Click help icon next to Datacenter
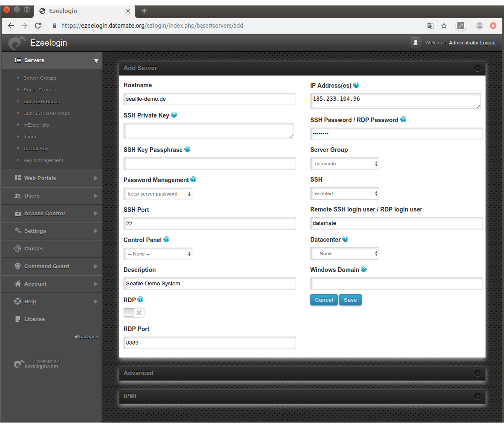The height and width of the screenshot is (428, 504). (345, 239)
